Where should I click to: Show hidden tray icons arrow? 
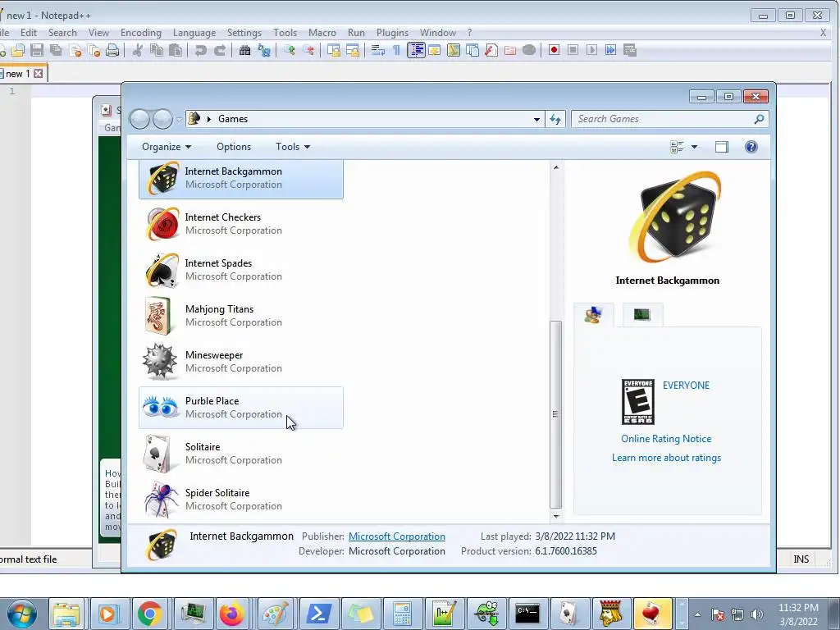click(697, 614)
